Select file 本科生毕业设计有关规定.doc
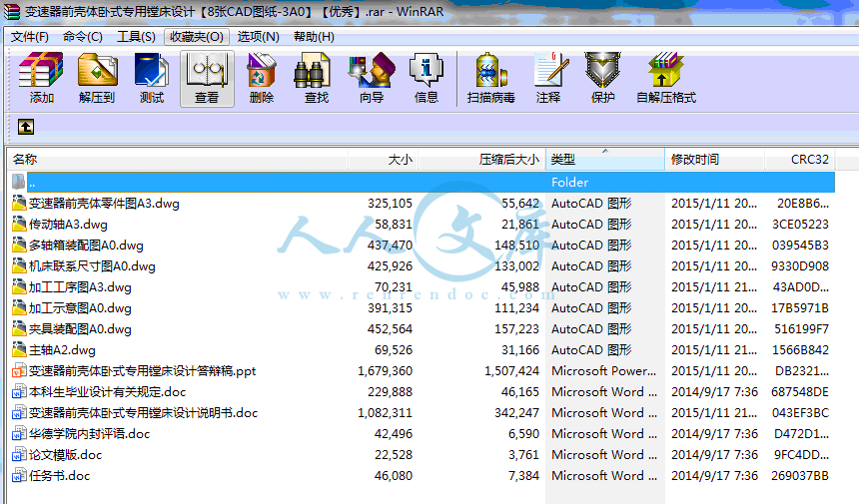 pos(108,392)
